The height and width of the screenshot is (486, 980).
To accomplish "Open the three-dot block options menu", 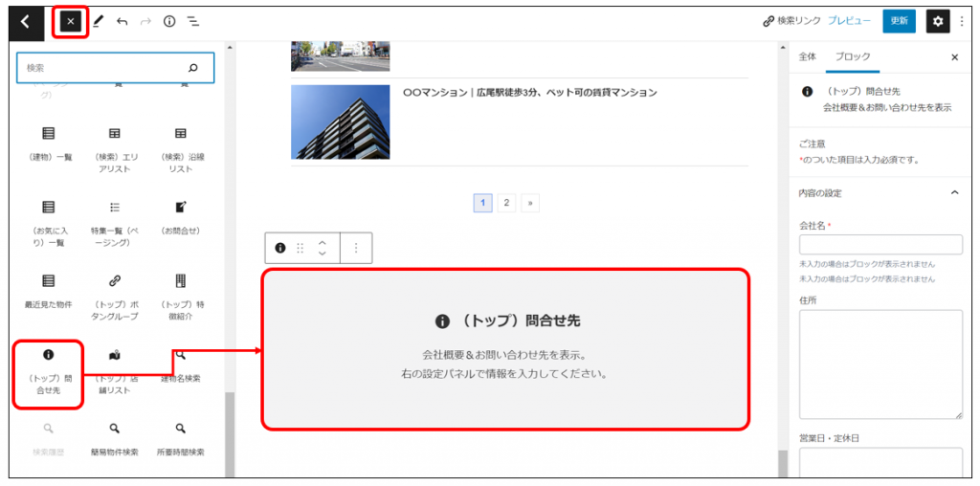I will 356,248.
